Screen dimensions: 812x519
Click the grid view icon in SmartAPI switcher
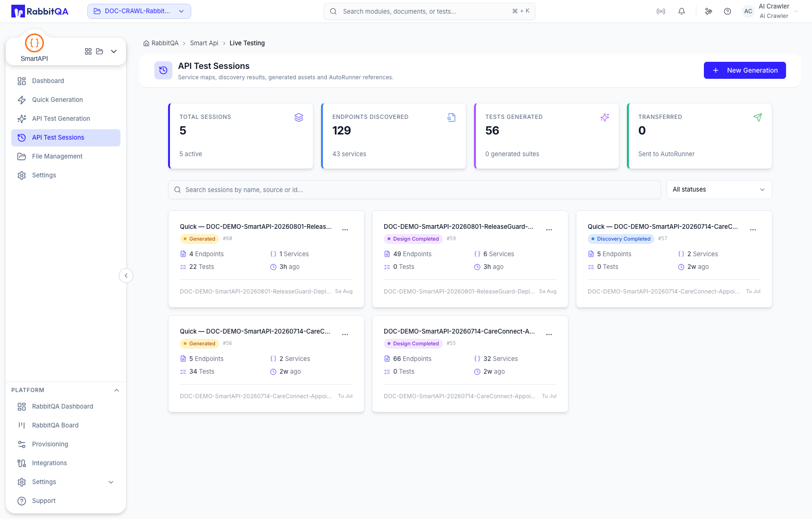point(88,51)
